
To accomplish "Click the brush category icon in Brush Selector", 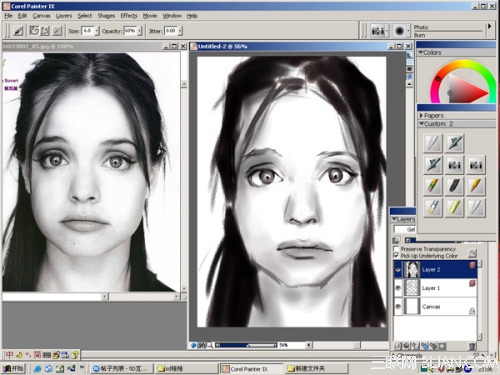I will 378,31.
